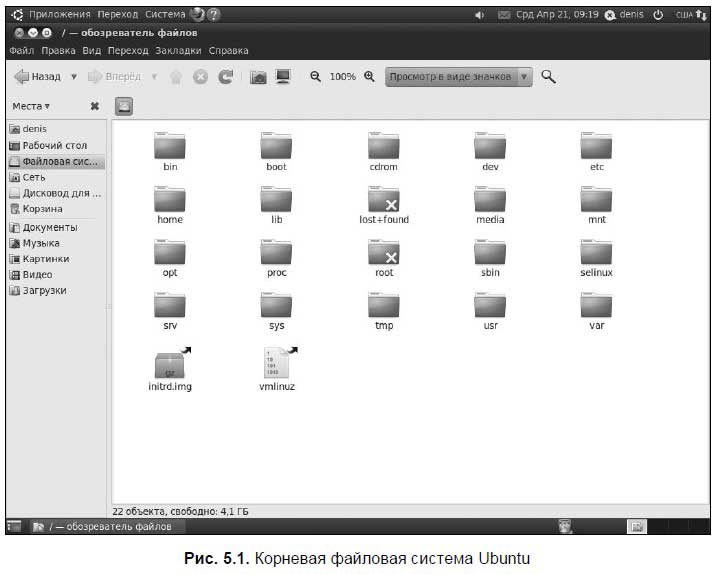Screen dimensions: 716x574
Task: Select the vmlinuz file icon
Action: [x=277, y=365]
